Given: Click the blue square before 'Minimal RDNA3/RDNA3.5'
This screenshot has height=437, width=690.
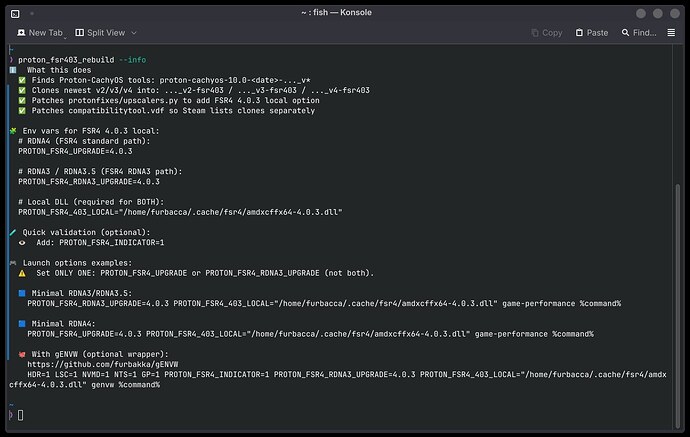Looking at the screenshot, I should tap(22, 293).
